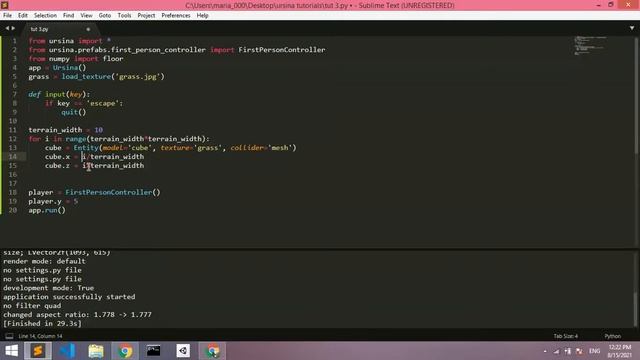The width and height of the screenshot is (640, 360).
Task: Click 'from numpy import floor' on line 3
Action: [76, 59]
